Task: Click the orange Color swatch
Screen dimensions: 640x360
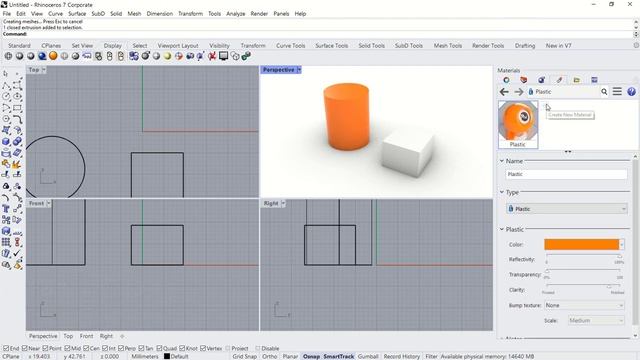Action: click(x=581, y=244)
